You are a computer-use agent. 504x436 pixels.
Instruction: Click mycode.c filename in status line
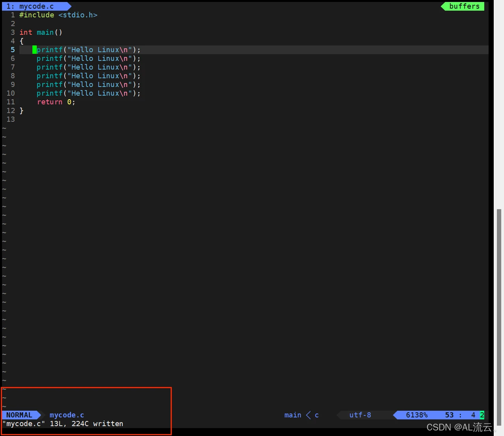(x=67, y=415)
